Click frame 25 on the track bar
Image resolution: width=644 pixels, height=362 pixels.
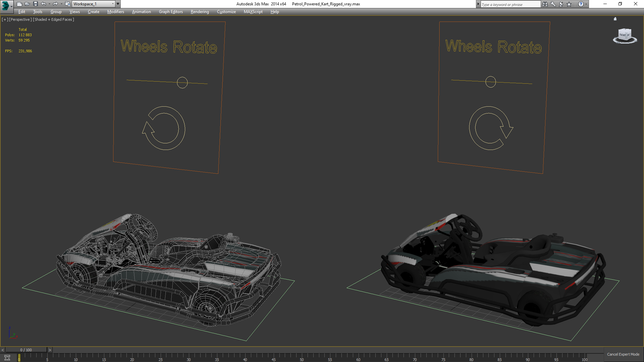[x=161, y=359]
